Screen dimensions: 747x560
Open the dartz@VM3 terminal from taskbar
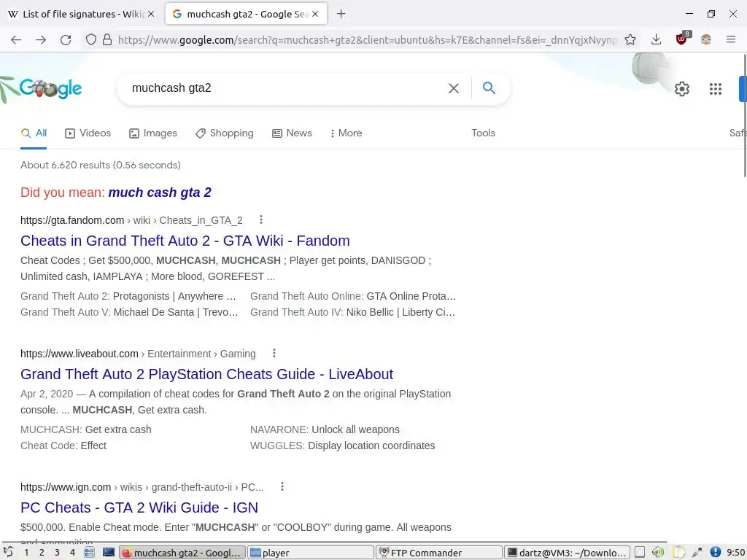tap(568, 553)
